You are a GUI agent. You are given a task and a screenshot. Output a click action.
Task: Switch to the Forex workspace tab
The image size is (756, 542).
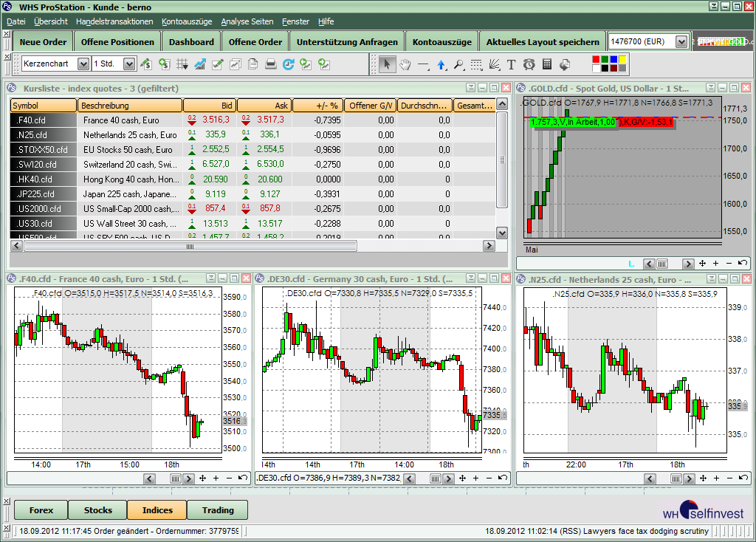(41, 510)
